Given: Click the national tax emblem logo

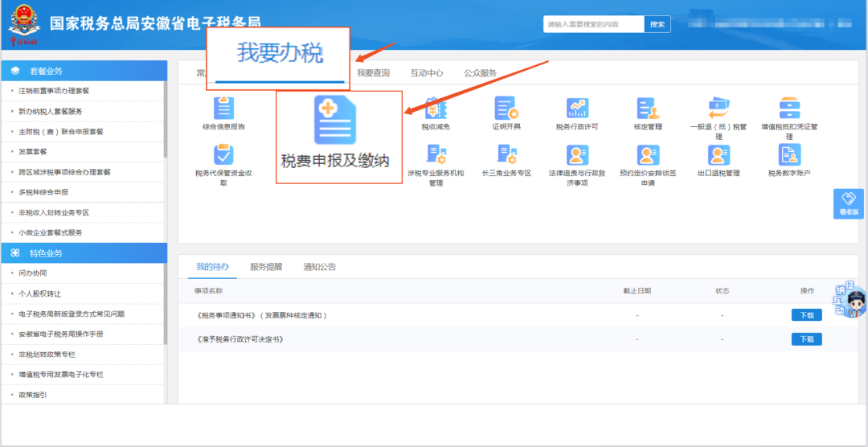Looking at the screenshot, I should tap(23, 24).
